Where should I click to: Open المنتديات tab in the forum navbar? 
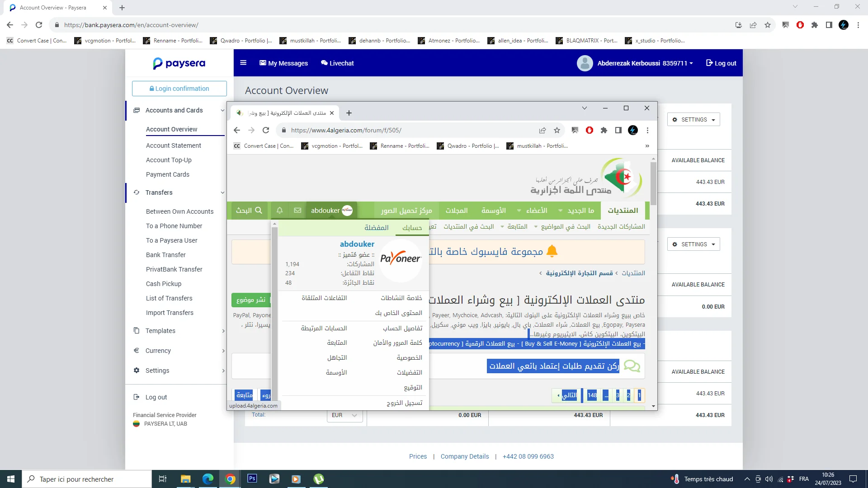pos(623,211)
